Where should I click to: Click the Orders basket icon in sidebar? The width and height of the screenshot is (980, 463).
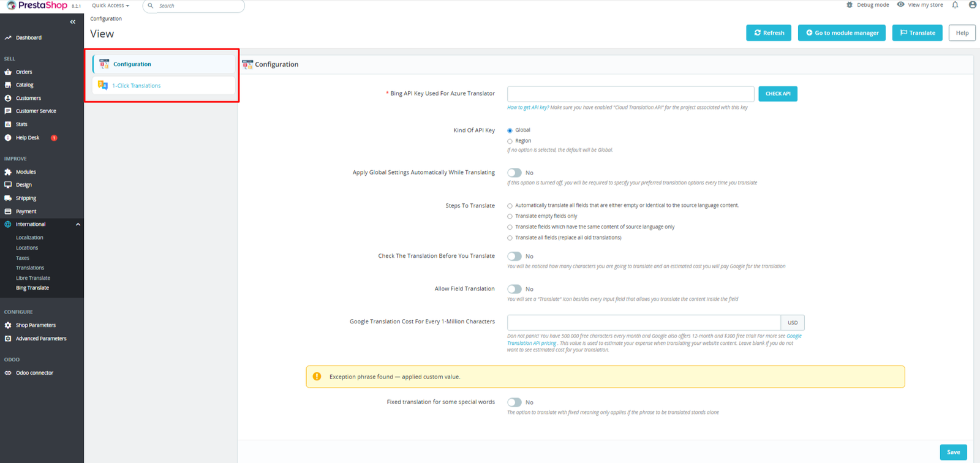(x=8, y=72)
